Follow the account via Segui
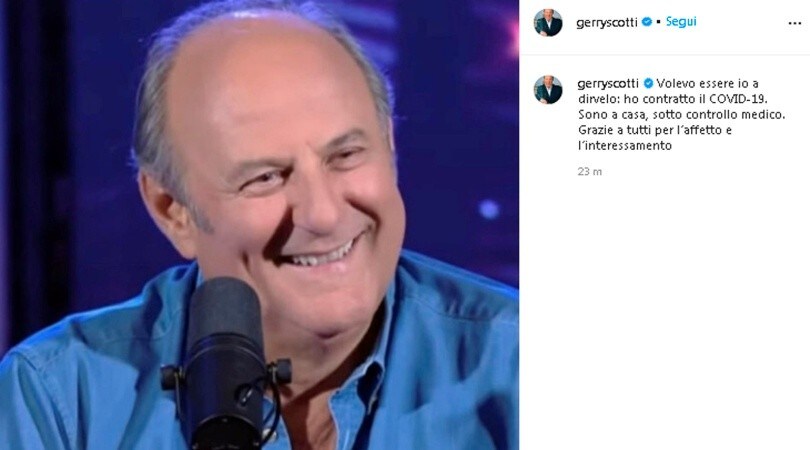Image resolution: width=810 pixels, height=450 pixels. tap(681, 22)
